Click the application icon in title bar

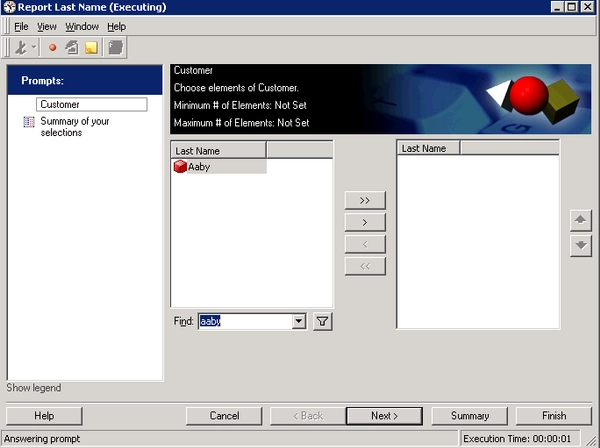[x=9, y=7]
